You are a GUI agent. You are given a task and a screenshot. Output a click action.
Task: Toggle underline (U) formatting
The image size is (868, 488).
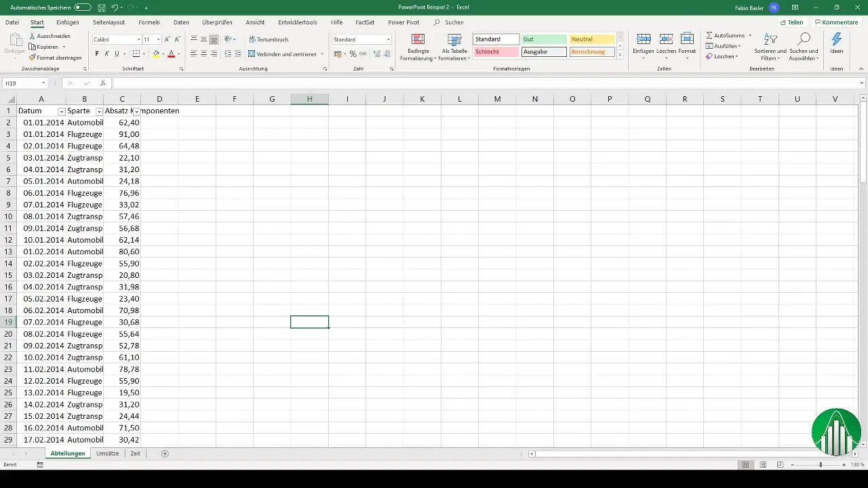(117, 54)
